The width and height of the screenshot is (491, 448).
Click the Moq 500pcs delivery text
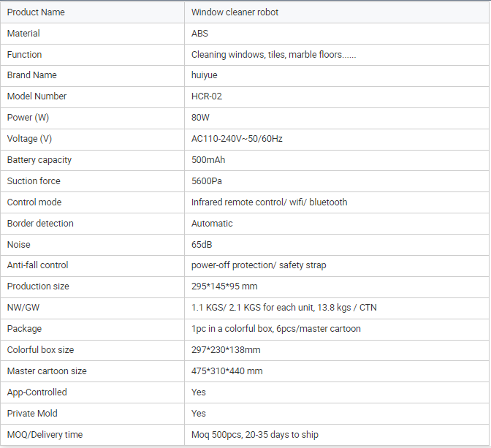(x=254, y=435)
